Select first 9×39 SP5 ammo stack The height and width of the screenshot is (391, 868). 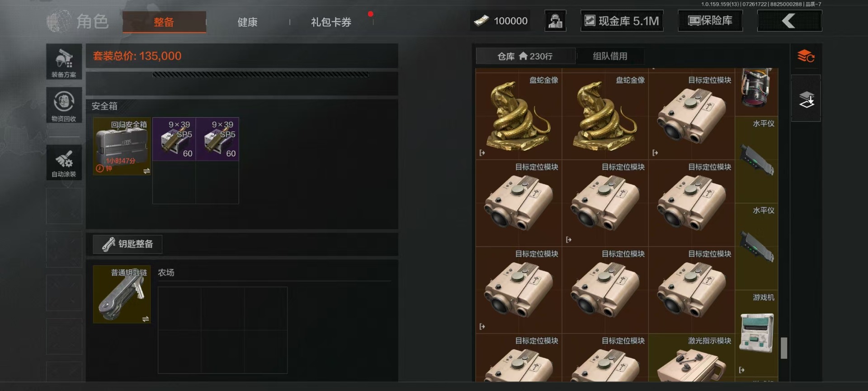click(x=174, y=139)
